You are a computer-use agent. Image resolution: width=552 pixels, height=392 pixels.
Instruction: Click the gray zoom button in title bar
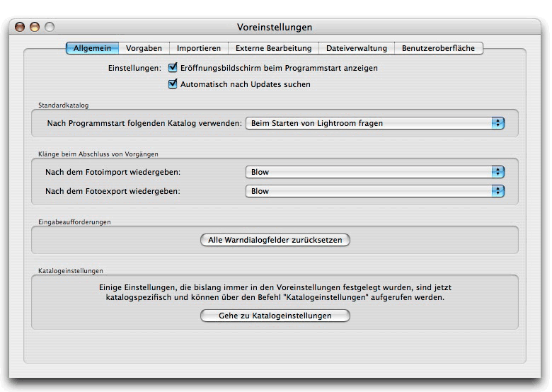(50, 27)
